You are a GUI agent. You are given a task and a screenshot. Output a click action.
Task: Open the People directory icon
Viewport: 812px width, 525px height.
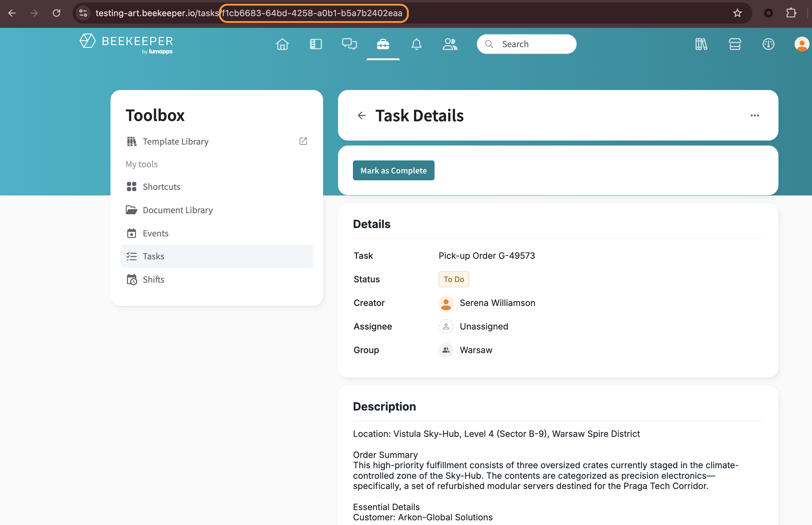(x=450, y=44)
